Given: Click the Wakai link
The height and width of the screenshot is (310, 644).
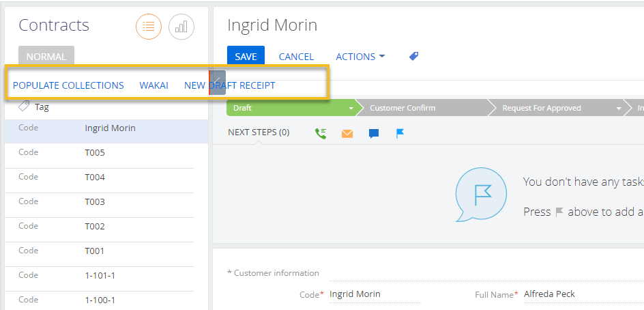Looking at the screenshot, I should 153,85.
